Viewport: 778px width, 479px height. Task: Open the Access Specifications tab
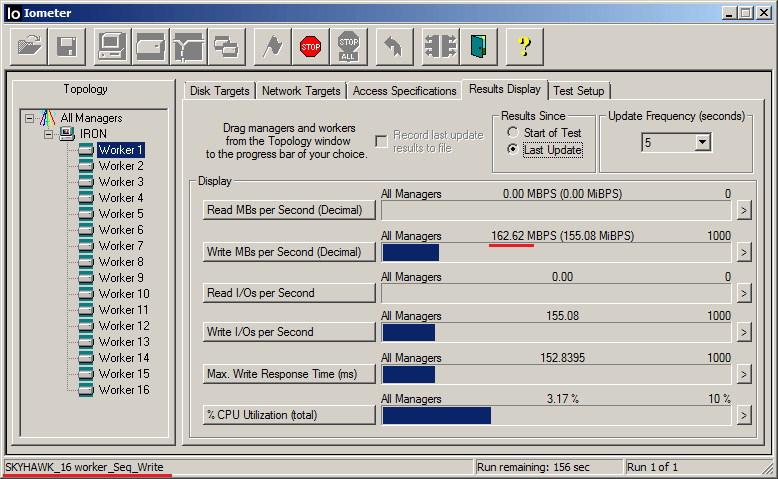[404, 91]
